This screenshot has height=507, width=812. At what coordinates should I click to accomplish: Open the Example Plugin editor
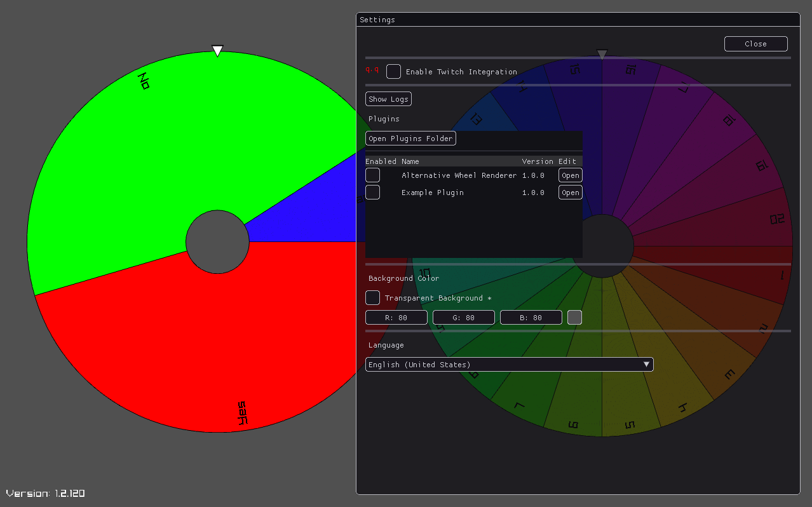[570, 193]
